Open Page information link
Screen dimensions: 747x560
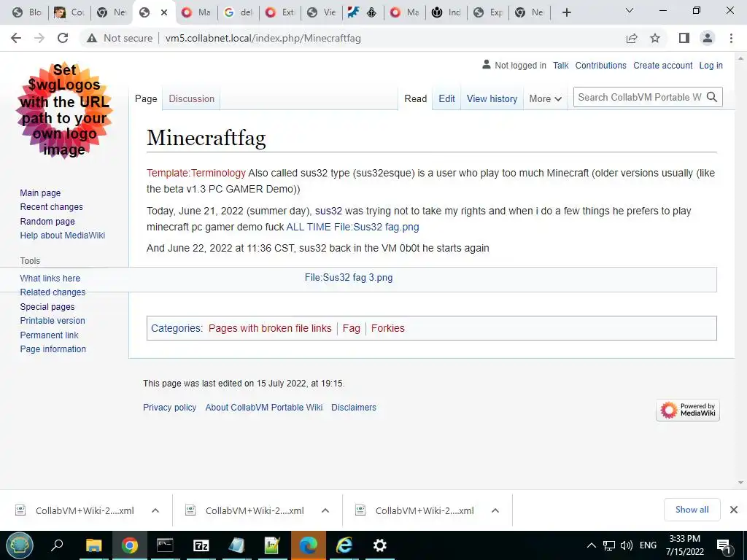tap(53, 349)
